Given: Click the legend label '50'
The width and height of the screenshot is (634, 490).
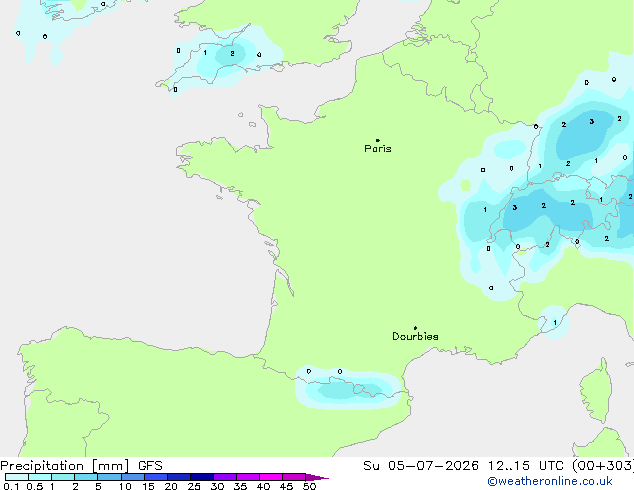Looking at the screenshot, I should [309, 486].
